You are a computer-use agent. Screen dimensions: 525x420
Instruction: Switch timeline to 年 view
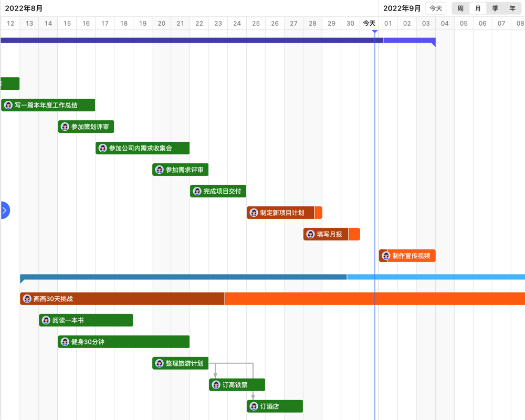(x=512, y=8)
